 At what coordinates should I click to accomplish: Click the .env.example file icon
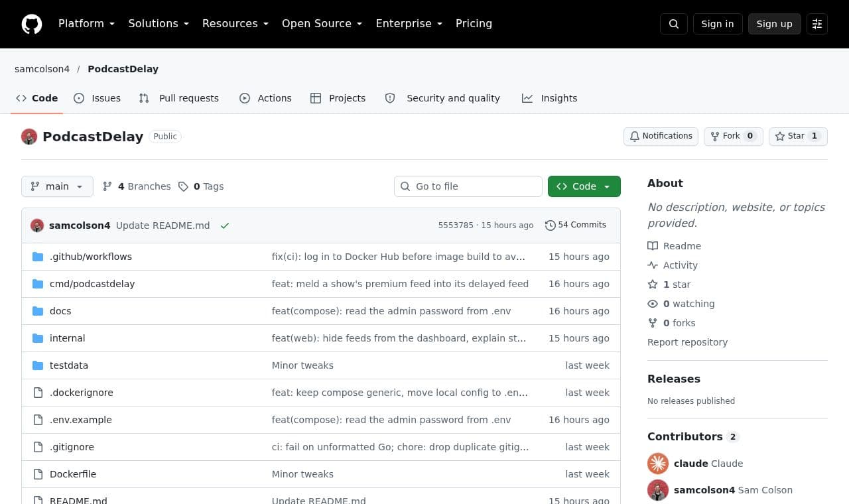38,420
